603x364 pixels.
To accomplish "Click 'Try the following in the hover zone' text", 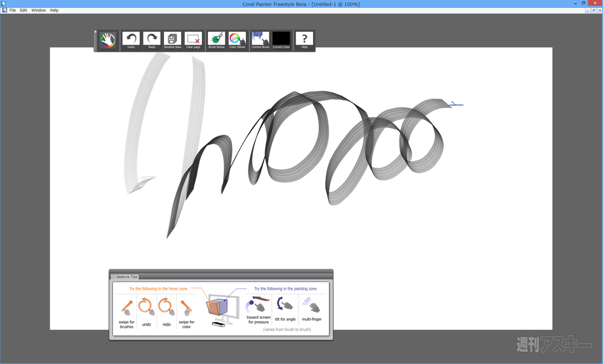I will pyautogui.click(x=158, y=289).
